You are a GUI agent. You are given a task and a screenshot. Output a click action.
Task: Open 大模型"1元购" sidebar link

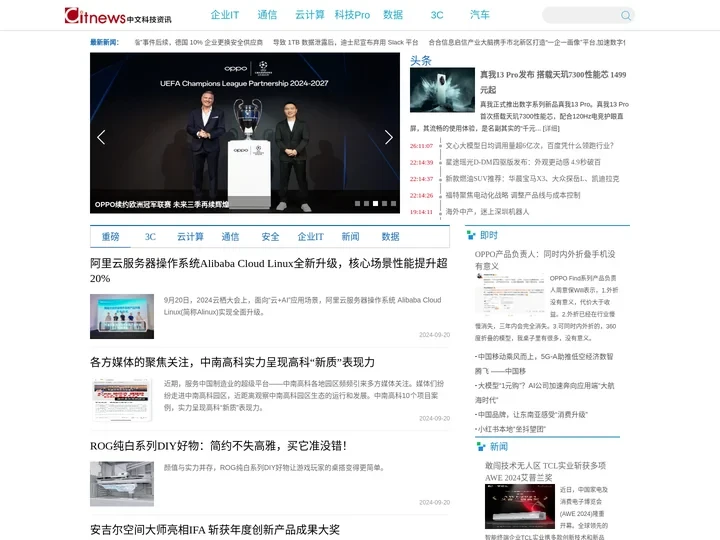(x=545, y=393)
